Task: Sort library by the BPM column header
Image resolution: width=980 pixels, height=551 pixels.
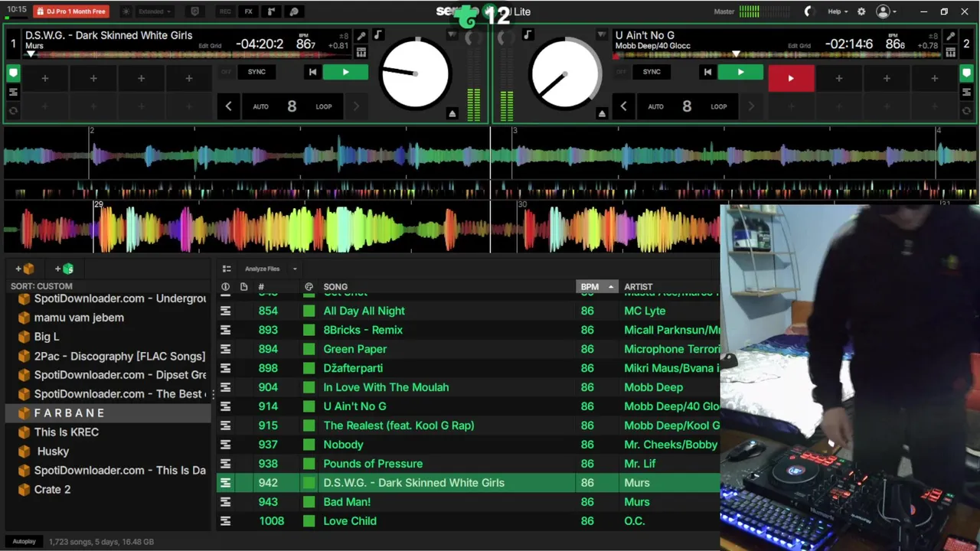Action: coord(596,287)
